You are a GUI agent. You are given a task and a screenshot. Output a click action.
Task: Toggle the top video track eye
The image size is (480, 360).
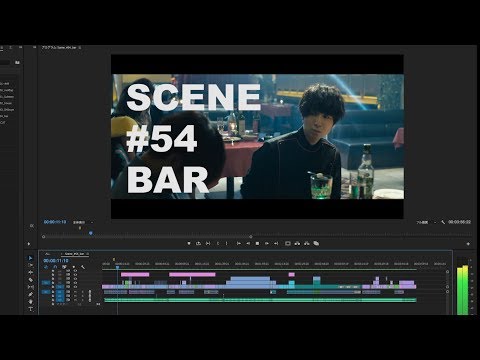75,271
